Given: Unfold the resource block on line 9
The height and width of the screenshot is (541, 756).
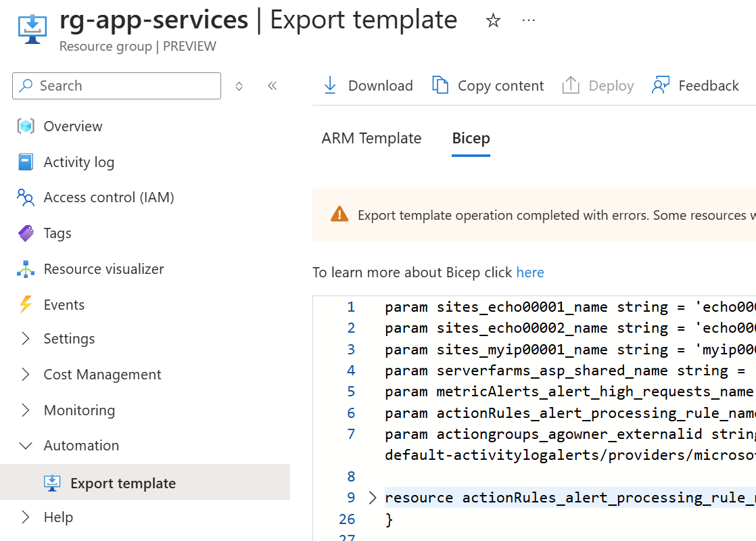Looking at the screenshot, I should click(372, 498).
